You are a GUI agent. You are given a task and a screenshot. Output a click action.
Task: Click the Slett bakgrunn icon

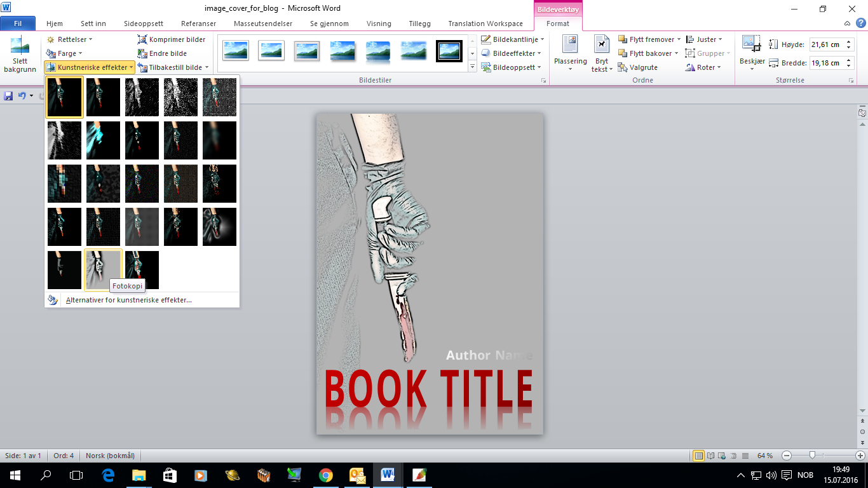(x=20, y=46)
